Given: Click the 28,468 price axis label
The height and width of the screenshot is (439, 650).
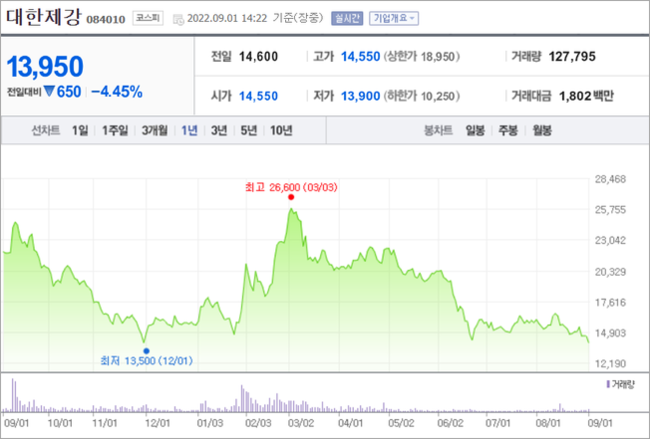Looking at the screenshot, I should click(610, 179).
